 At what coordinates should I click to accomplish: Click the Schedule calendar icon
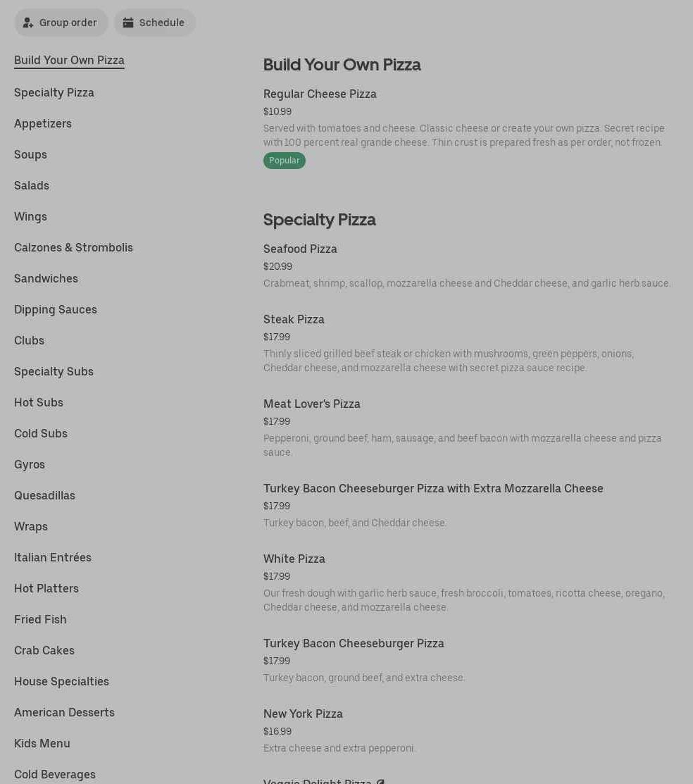click(x=128, y=23)
